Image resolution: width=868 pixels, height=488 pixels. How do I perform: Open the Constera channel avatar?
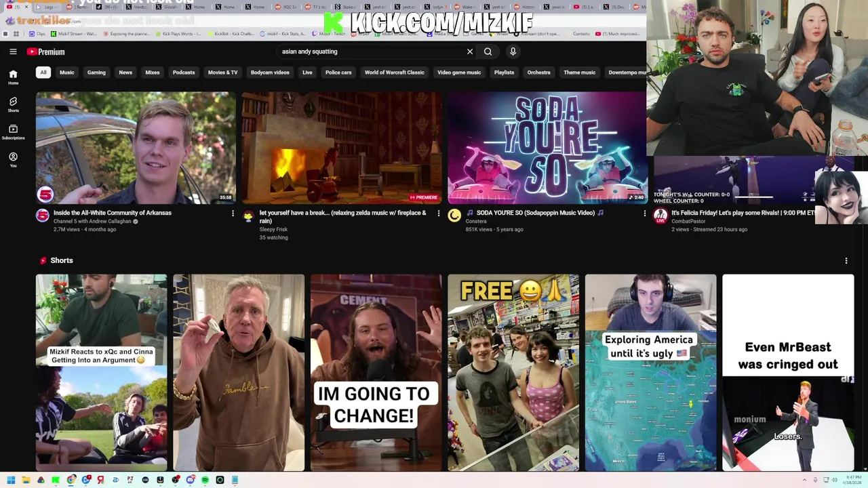(x=454, y=216)
